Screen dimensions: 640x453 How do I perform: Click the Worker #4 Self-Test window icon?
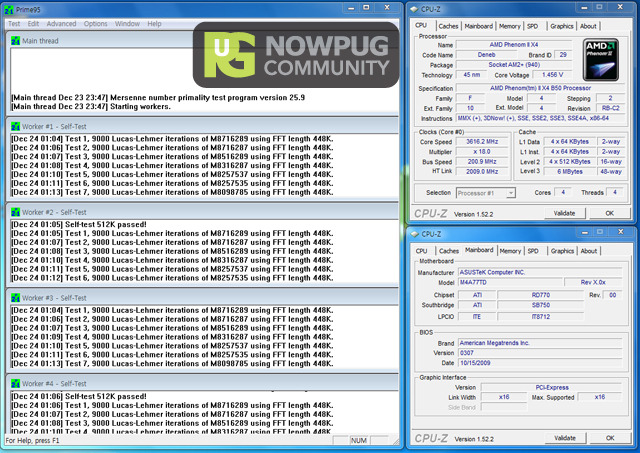(16, 384)
